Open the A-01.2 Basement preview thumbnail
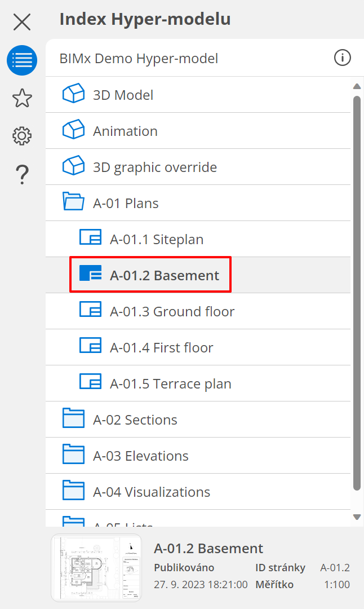Image resolution: width=364 pixels, height=609 pixels. pos(96,568)
